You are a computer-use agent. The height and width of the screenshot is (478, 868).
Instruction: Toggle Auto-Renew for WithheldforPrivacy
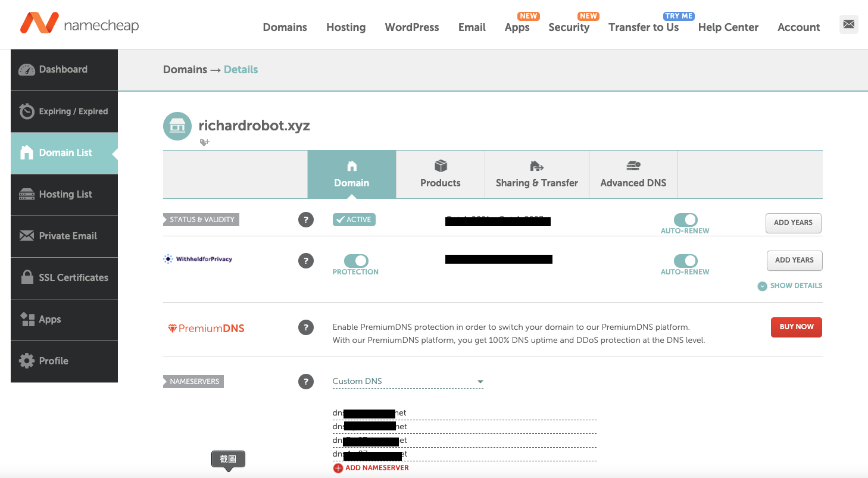point(685,261)
